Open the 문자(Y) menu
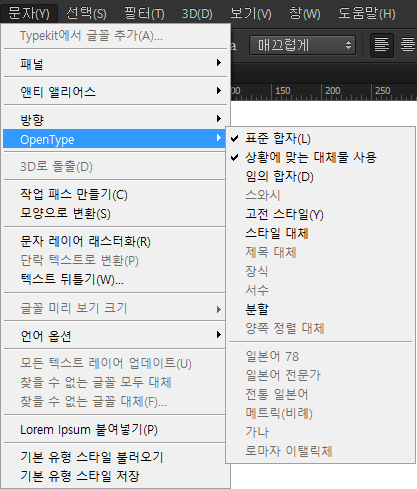This screenshot has height=489, width=417. 29,13
